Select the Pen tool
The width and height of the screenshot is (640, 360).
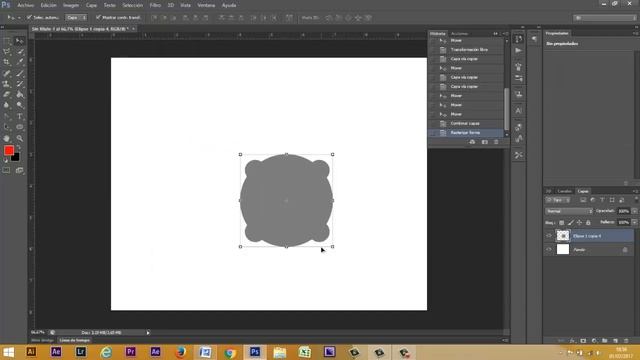pos(7,116)
